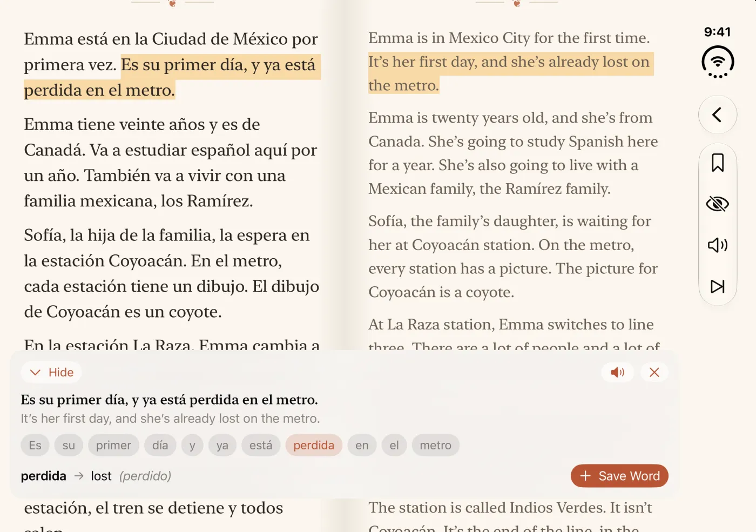
Task: Tap the translation "lost" in the definition row
Action: tap(101, 476)
